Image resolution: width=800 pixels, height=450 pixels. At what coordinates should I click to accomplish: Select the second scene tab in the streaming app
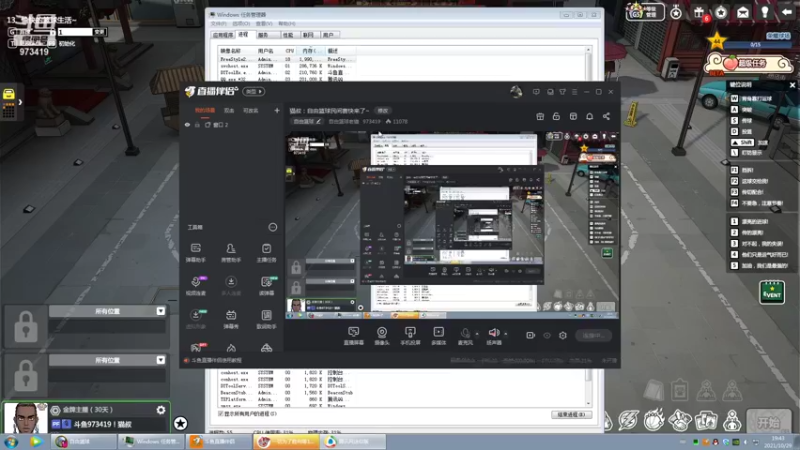[x=229, y=111]
